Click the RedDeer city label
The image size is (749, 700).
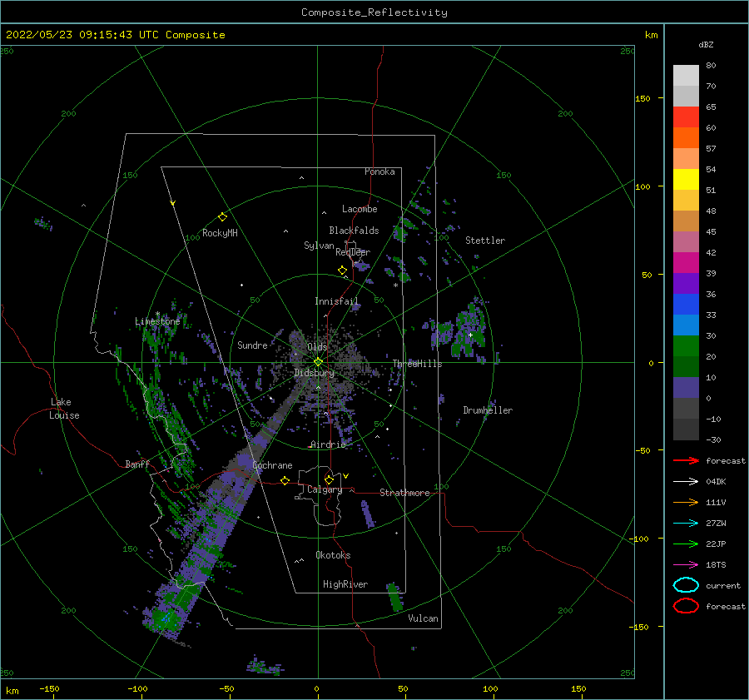coord(353,252)
